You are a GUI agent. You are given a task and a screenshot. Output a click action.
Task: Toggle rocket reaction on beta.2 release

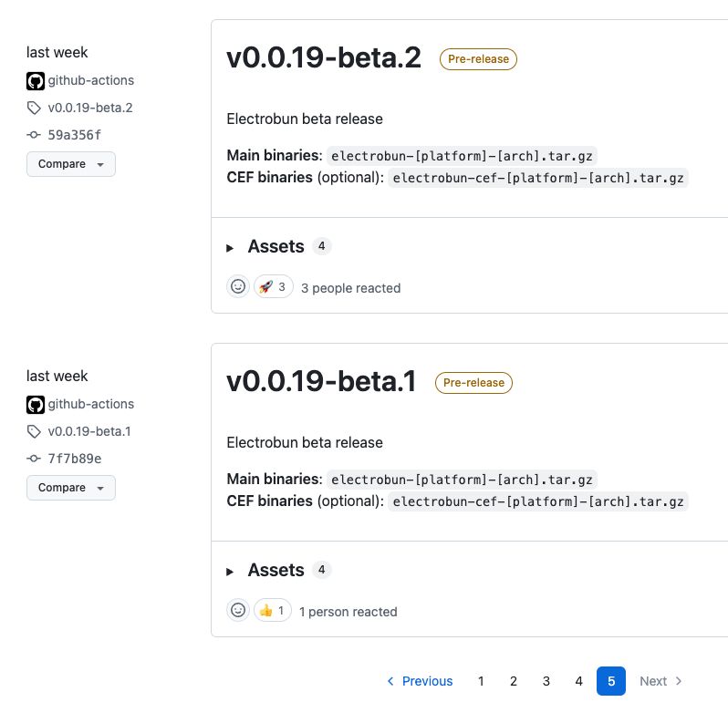(274, 286)
